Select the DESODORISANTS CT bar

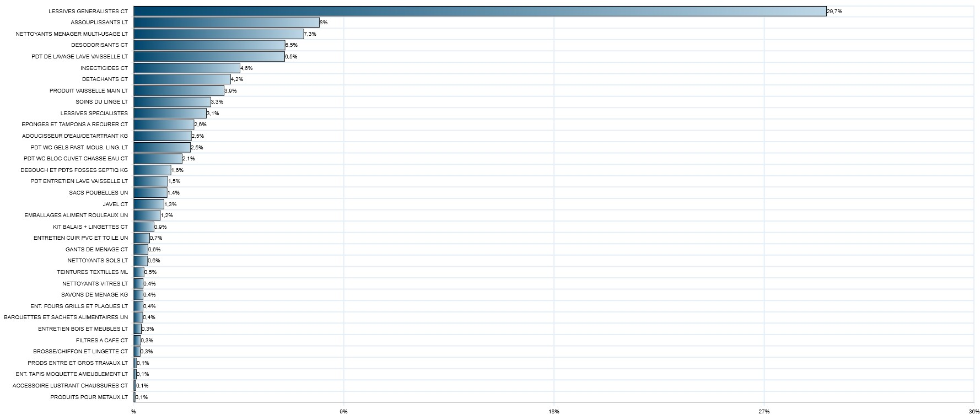209,45
